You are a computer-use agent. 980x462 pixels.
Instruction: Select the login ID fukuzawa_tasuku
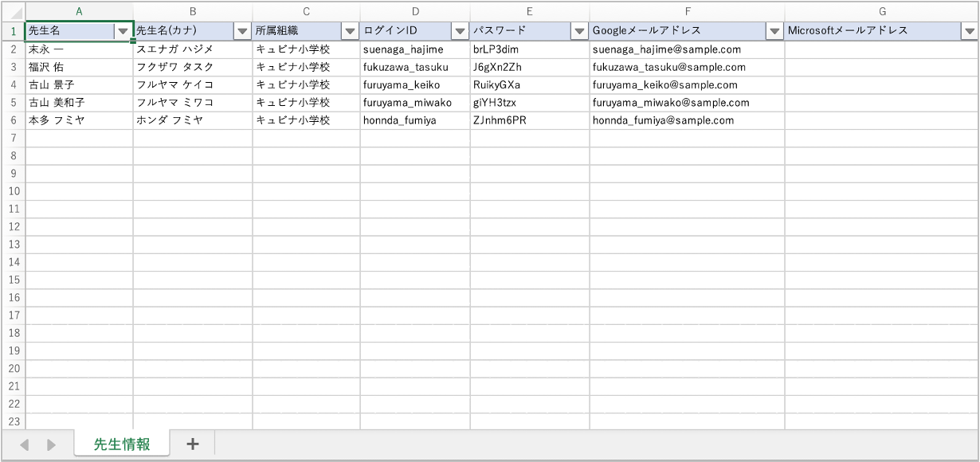pyautogui.click(x=415, y=67)
